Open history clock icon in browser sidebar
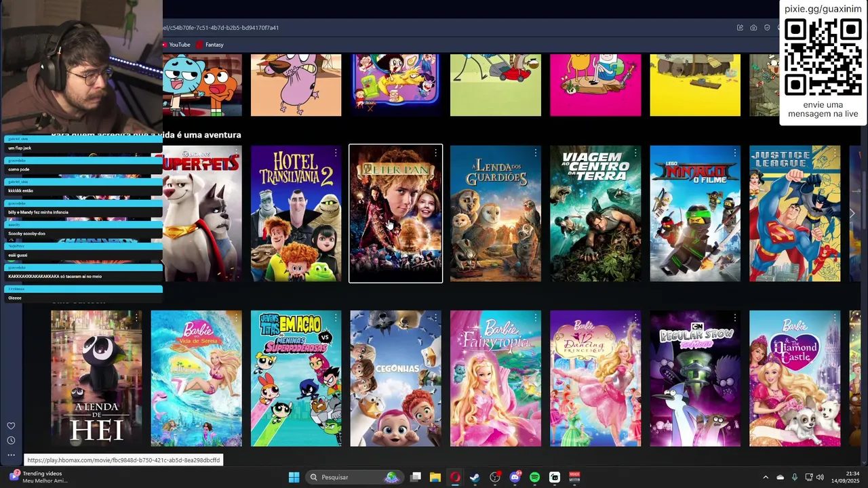 pos(11,441)
